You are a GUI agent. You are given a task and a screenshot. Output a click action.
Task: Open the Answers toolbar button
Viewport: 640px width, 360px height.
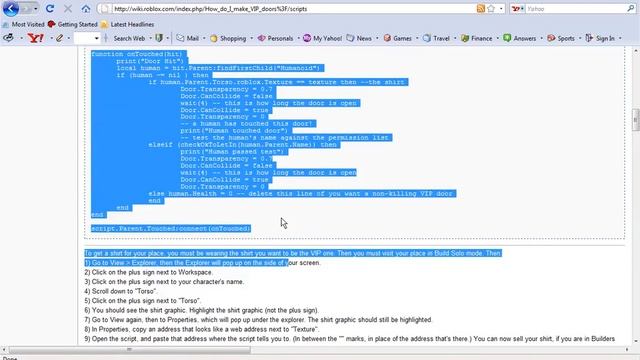(x=520, y=38)
